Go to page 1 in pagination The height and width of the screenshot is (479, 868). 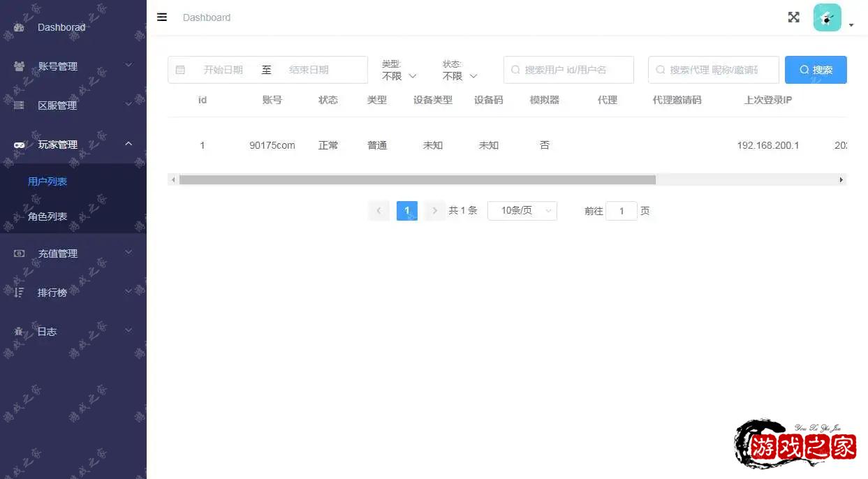coord(406,211)
